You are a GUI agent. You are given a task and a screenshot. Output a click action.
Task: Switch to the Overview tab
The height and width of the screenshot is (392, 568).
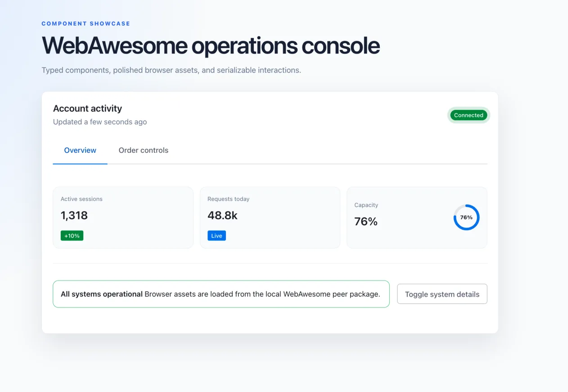coord(80,150)
